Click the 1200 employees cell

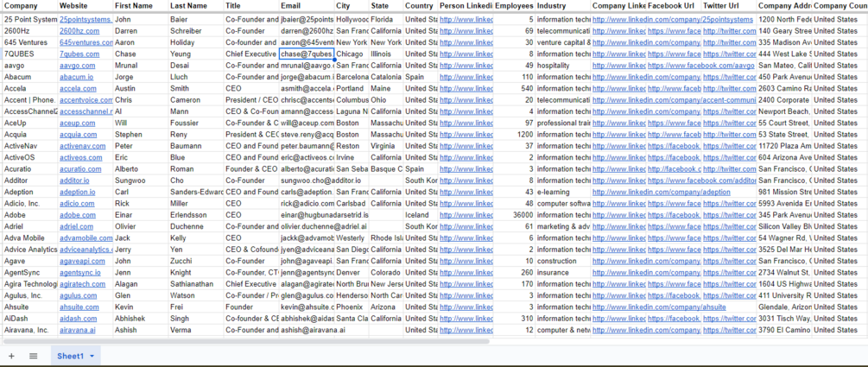[514, 135]
